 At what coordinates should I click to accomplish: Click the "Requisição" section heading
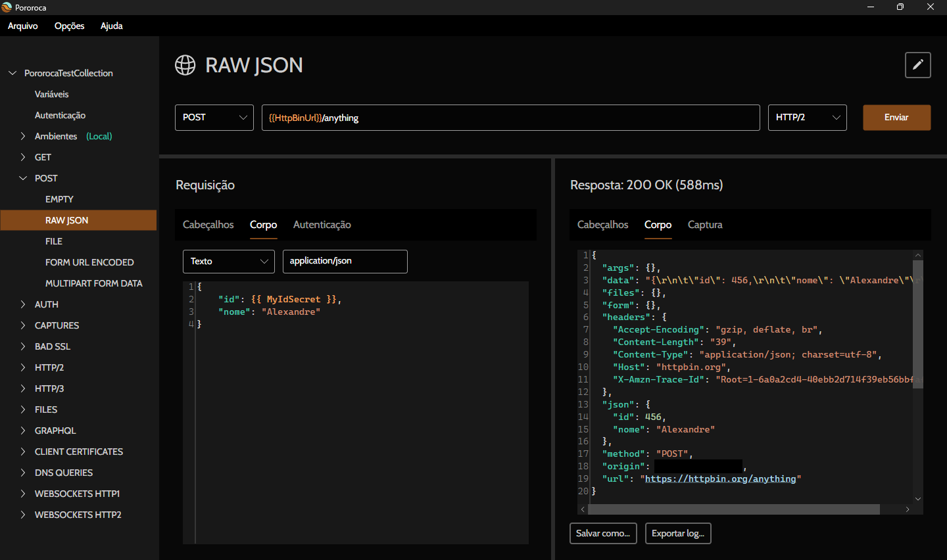tap(205, 185)
